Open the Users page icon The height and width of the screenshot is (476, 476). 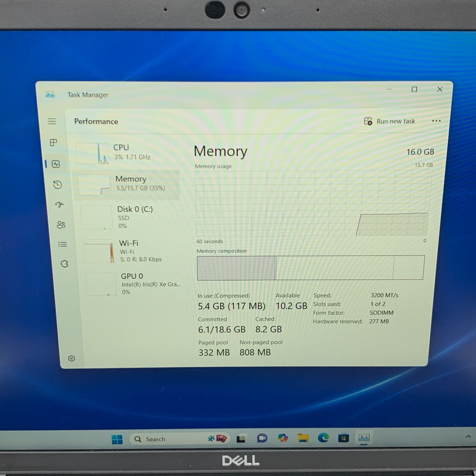(x=61, y=225)
